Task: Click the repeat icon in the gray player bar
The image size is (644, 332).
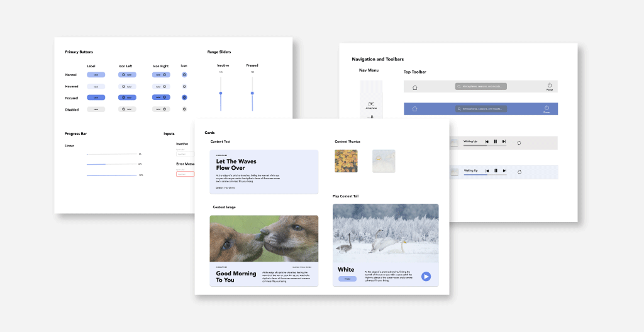Action: click(x=519, y=143)
